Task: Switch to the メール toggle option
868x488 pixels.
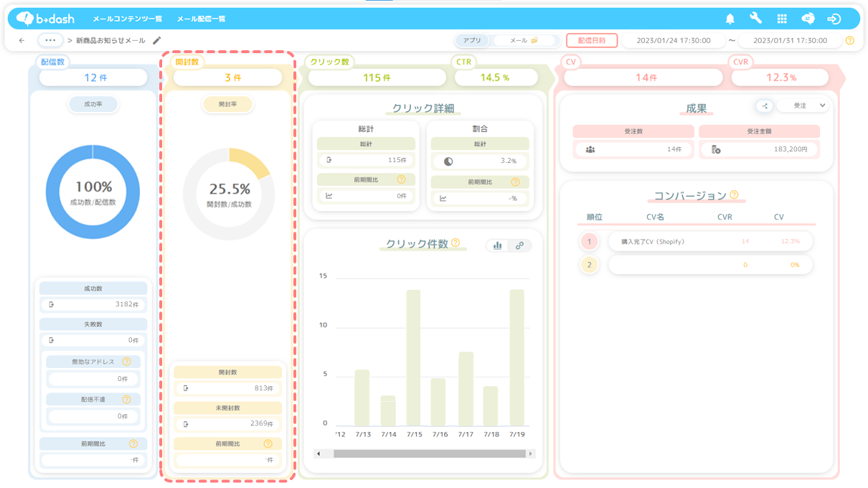Action: point(523,41)
